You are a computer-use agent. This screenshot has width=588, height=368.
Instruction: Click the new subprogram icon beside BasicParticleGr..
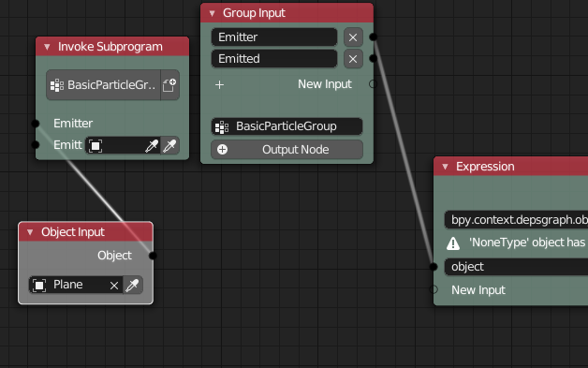[x=169, y=85]
